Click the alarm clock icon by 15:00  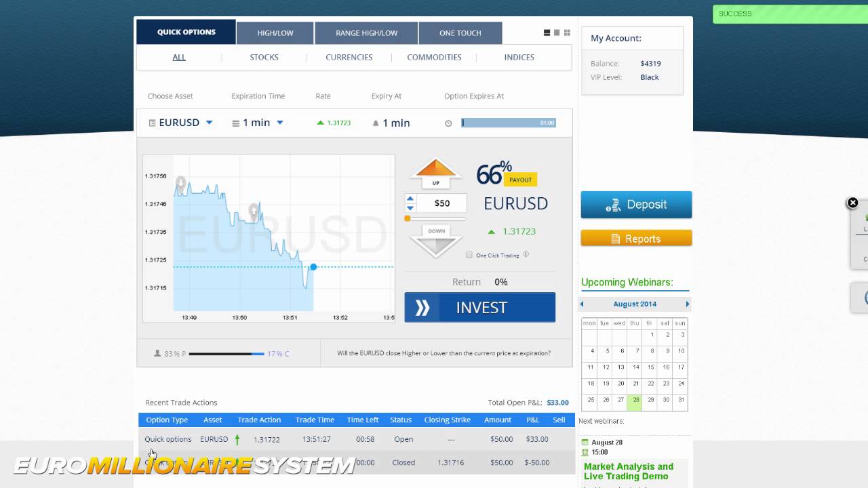point(585,452)
